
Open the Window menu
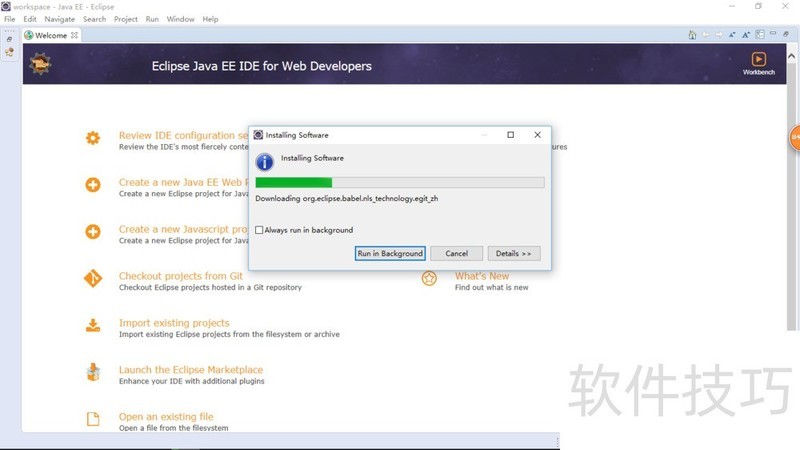pos(181,19)
